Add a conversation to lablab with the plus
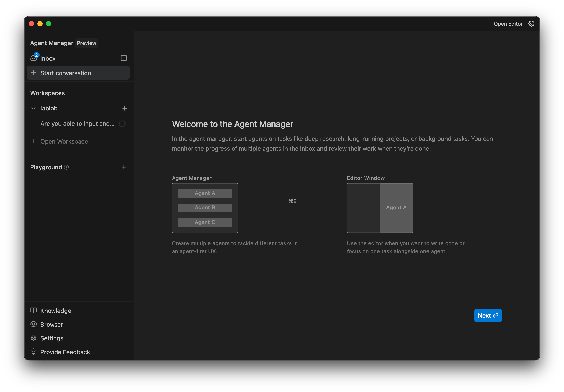This screenshot has width=564, height=392. click(x=124, y=108)
